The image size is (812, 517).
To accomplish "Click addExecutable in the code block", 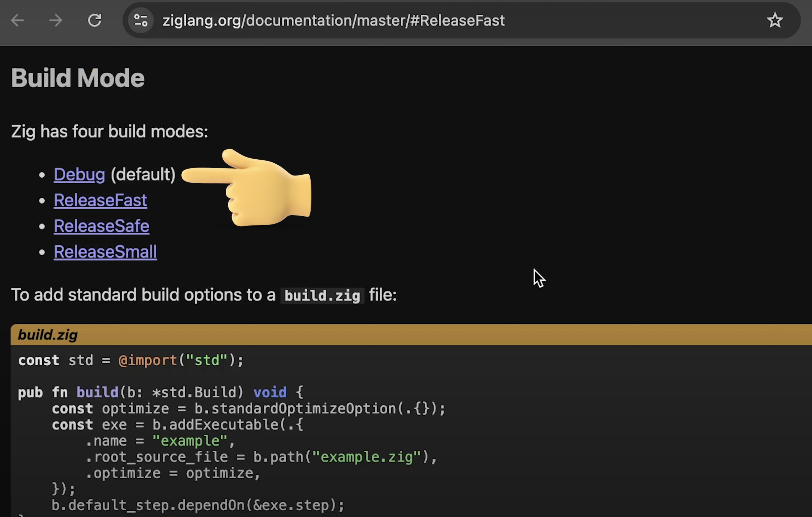I will pyautogui.click(x=224, y=425).
